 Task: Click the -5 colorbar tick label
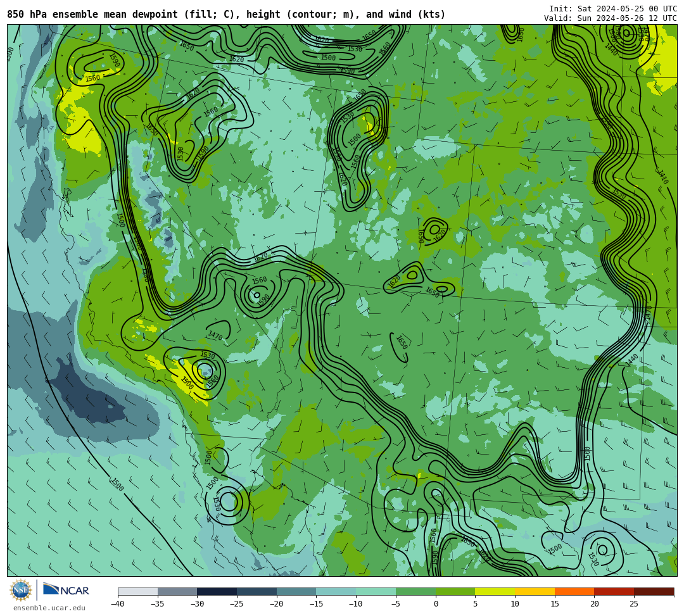(396, 604)
